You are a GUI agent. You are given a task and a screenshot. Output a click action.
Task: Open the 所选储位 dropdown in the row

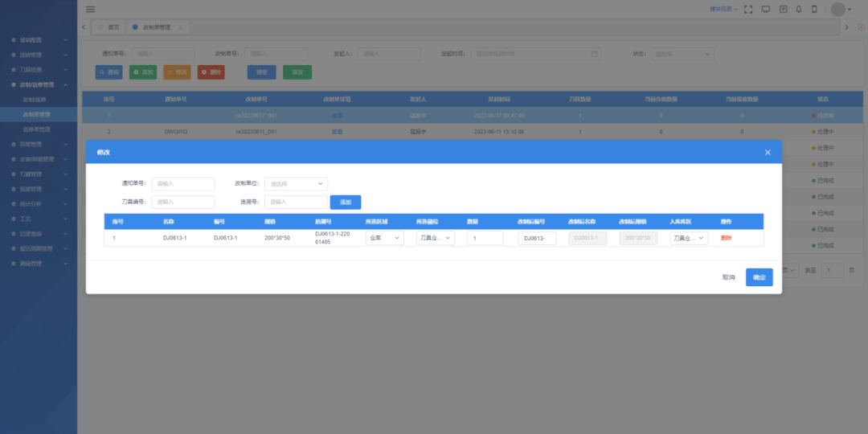point(435,238)
